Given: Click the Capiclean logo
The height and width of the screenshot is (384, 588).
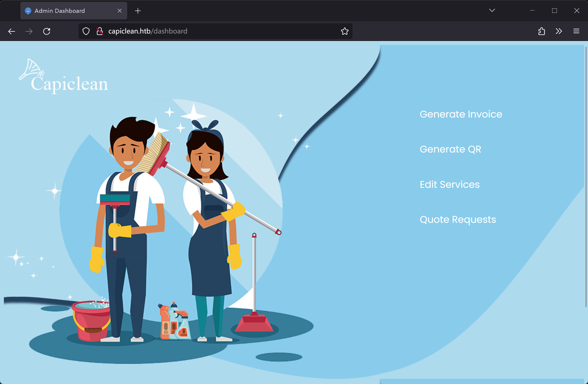Looking at the screenshot, I should (x=64, y=76).
